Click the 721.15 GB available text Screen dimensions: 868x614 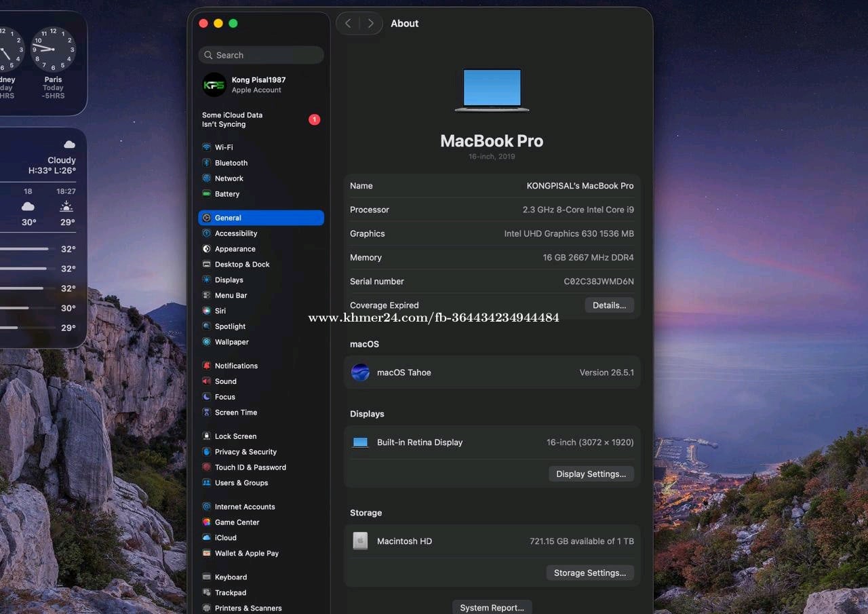tap(582, 541)
